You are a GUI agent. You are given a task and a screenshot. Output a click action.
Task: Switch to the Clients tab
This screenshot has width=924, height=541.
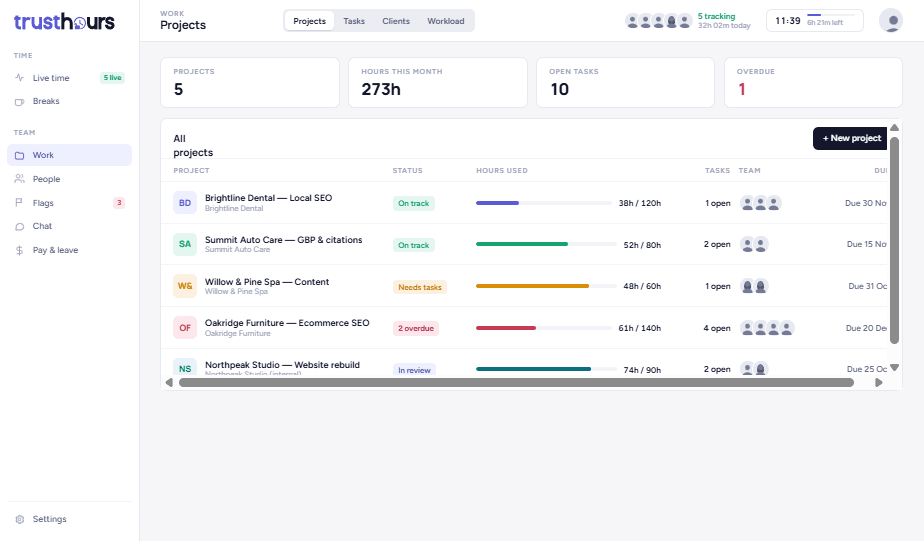click(396, 21)
